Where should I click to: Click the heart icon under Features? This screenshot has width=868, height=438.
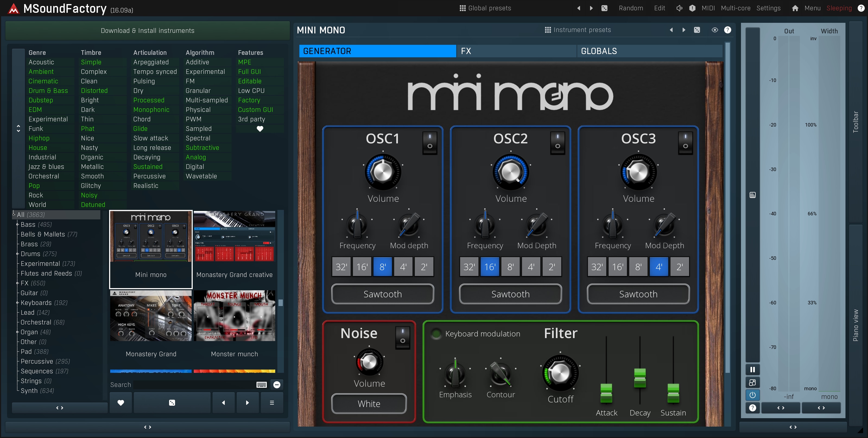point(260,129)
